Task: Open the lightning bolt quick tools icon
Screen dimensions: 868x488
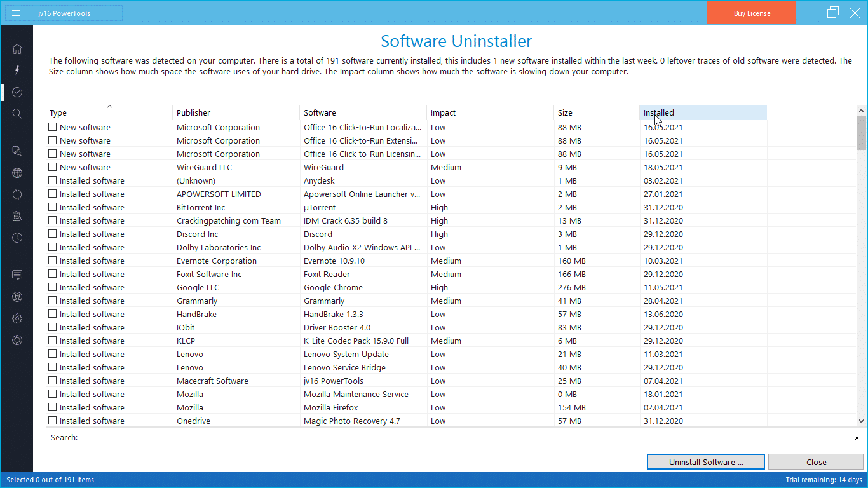Action: pyautogui.click(x=17, y=70)
